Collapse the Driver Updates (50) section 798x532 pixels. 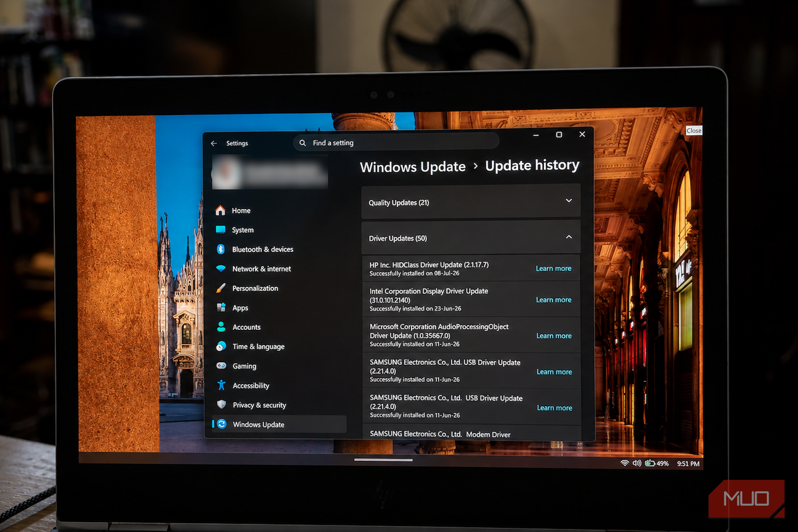(x=471, y=238)
